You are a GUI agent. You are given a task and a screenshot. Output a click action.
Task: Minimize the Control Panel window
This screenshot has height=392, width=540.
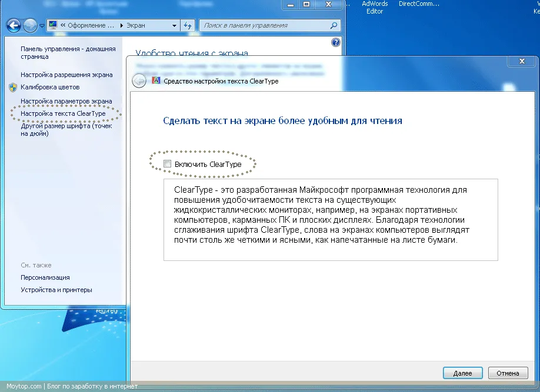point(291,5)
